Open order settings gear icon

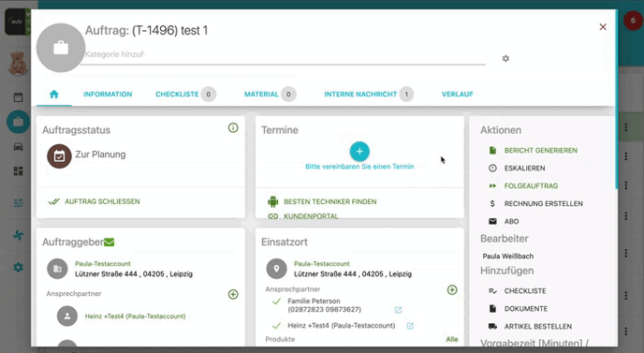pos(505,58)
